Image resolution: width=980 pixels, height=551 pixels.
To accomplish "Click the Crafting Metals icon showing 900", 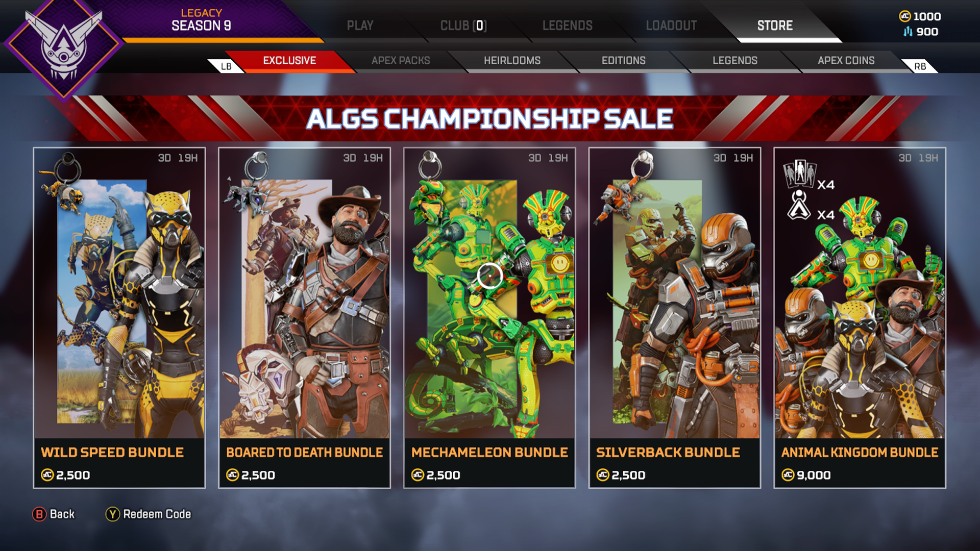I will 908,32.
